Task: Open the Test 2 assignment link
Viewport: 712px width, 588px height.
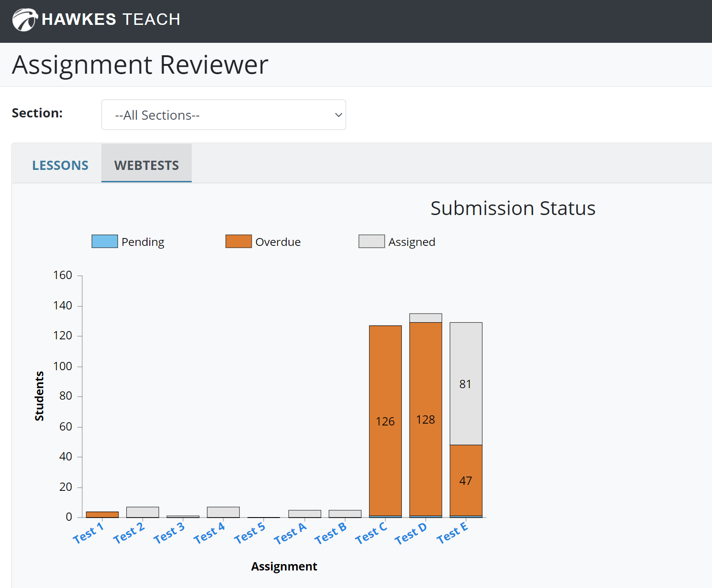Action: [x=129, y=533]
